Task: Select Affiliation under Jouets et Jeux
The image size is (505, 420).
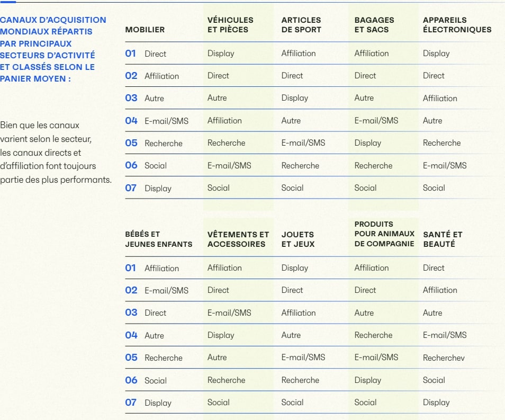Action: (299, 313)
